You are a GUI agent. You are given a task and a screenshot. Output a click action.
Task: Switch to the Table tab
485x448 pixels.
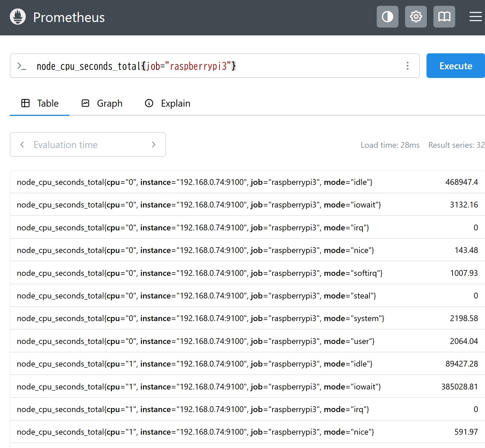(x=40, y=103)
